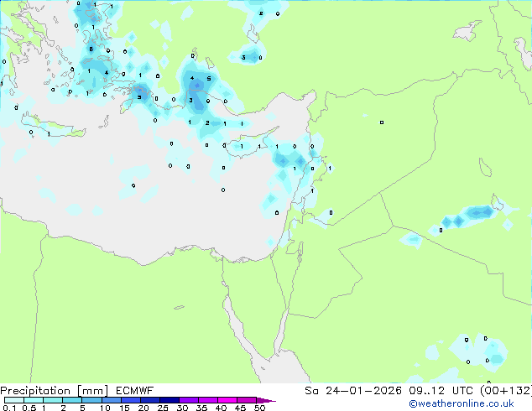Click the 'ECMWF' model label

tap(135, 391)
